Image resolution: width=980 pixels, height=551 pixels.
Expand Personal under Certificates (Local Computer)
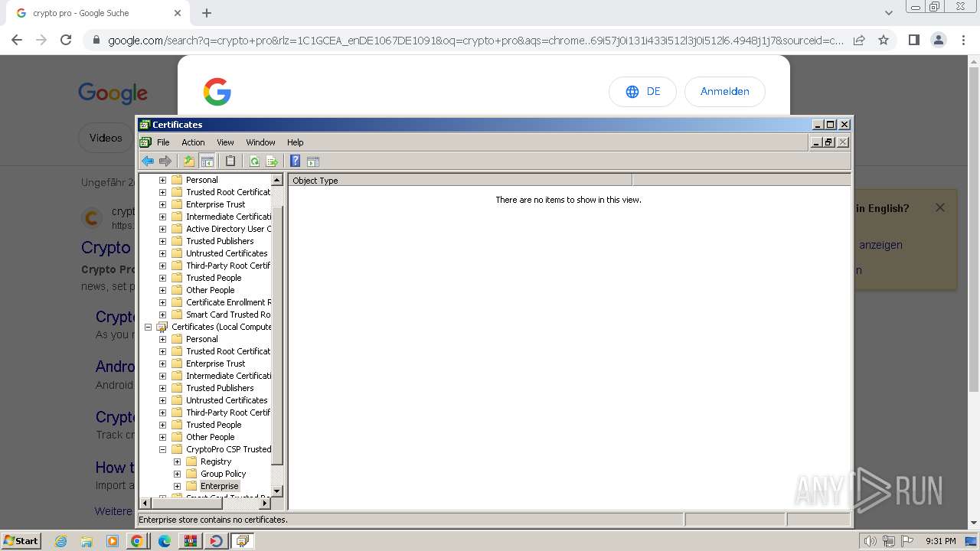click(x=162, y=339)
